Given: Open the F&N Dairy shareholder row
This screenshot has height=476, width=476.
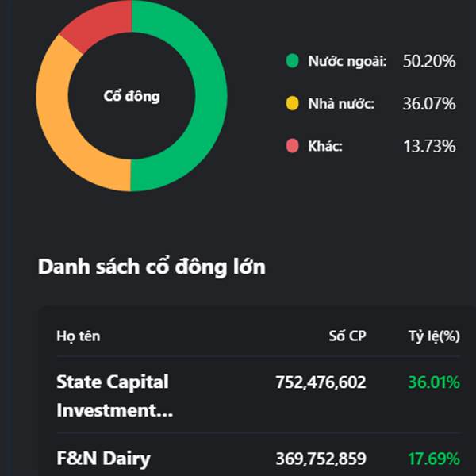Looking at the screenshot, I should [x=103, y=458].
